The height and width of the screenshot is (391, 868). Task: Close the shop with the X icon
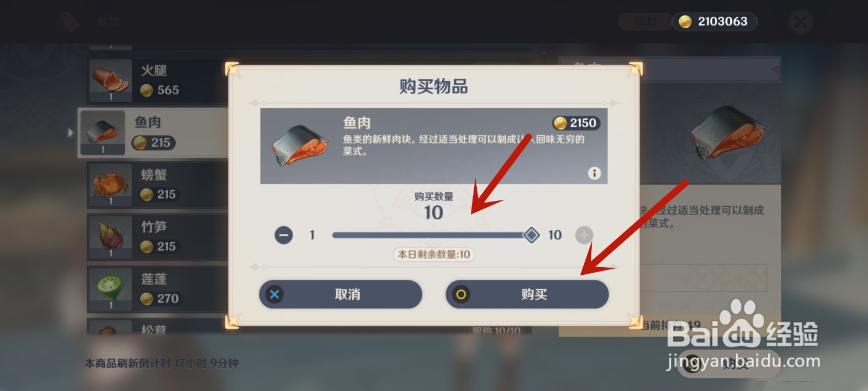tap(800, 22)
